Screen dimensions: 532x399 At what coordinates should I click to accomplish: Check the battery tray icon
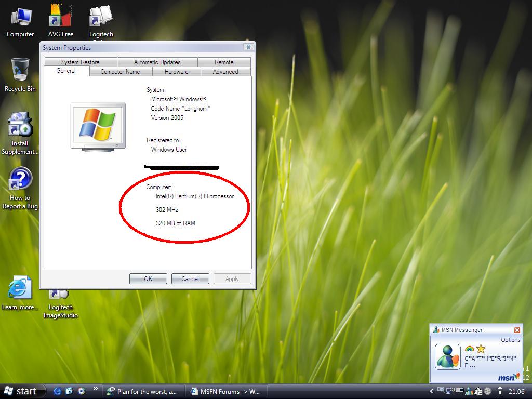click(x=500, y=391)
